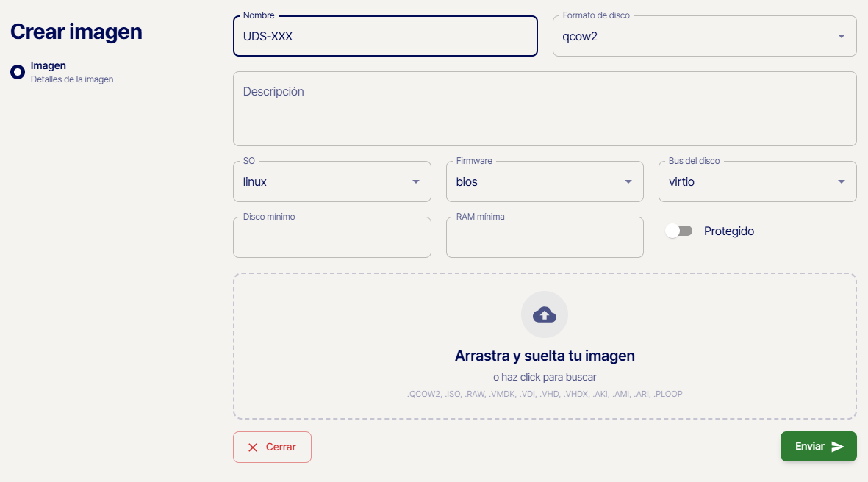The height and width of the screenshot is (482, 868).
Task: Toggle the Protegido switch
Action: [x=678, y=231]
